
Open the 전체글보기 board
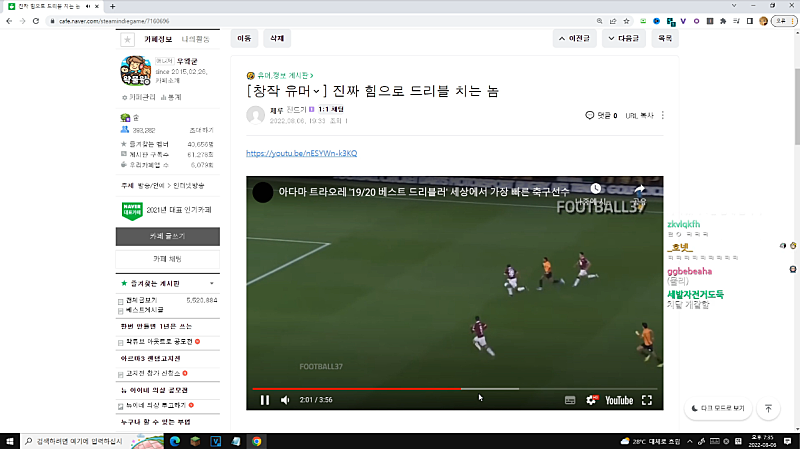141,300
